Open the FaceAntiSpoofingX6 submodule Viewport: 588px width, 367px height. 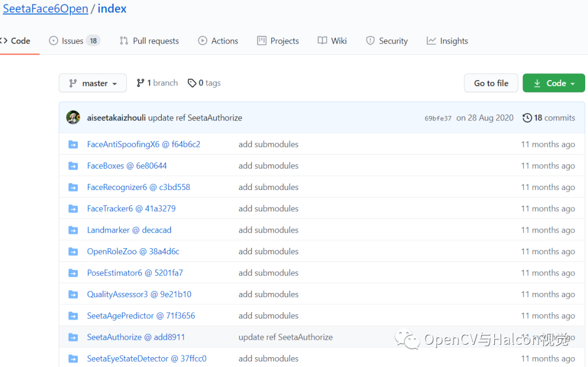(x=144, y=144)
